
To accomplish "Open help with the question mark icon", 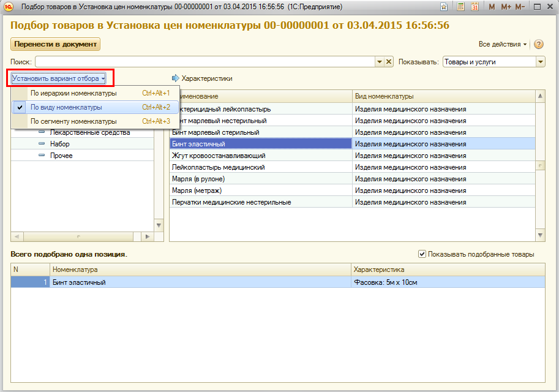I will click(x=539, y=44).
